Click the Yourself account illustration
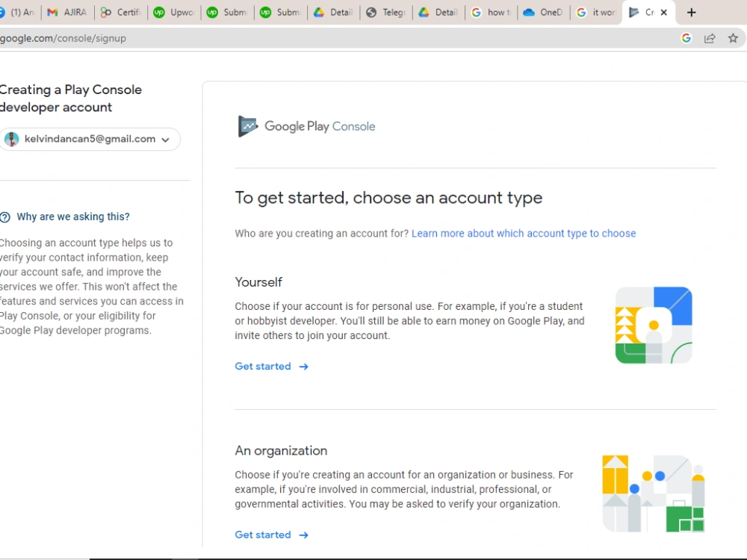This screenshot has height=560, width=747. coord(654,326)
